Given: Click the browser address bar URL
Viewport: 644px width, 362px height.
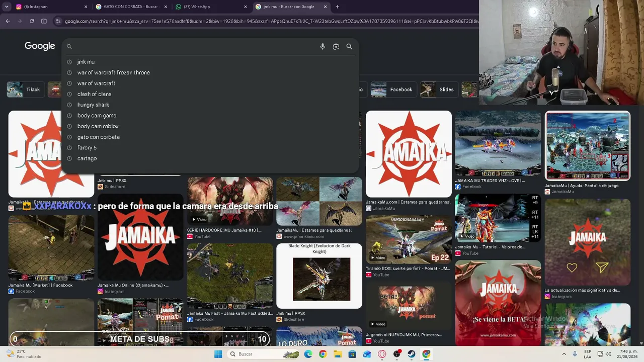Looking at the screenshot, I should coord(272,21).
